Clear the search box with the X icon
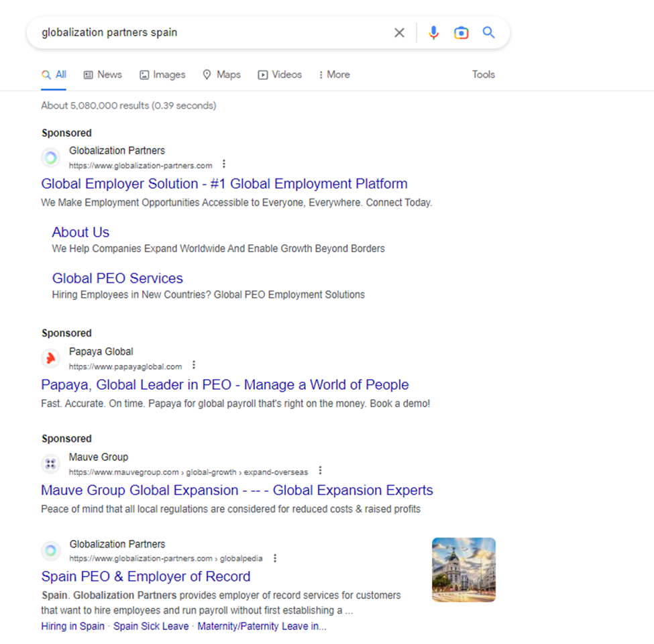The height and width of the screenshot is (644, 654). (399, 32)
